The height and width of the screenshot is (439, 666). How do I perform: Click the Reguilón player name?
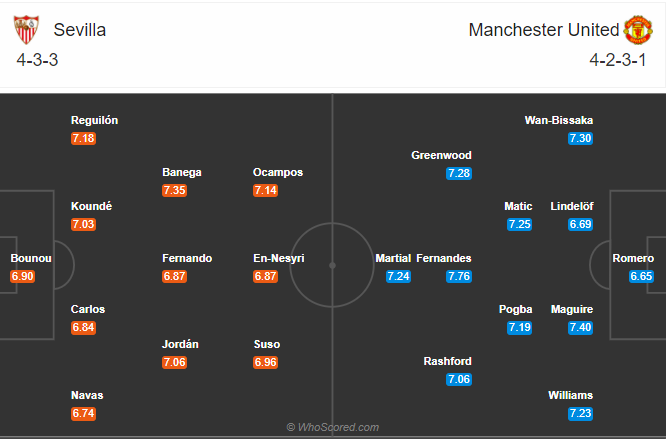click(94, 120)
